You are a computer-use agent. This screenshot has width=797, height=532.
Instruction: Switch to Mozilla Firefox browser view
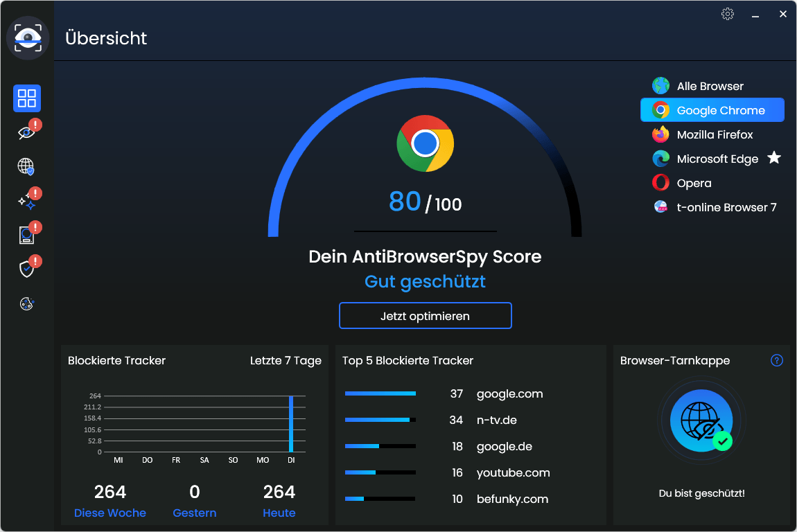[x=716, y=134]
